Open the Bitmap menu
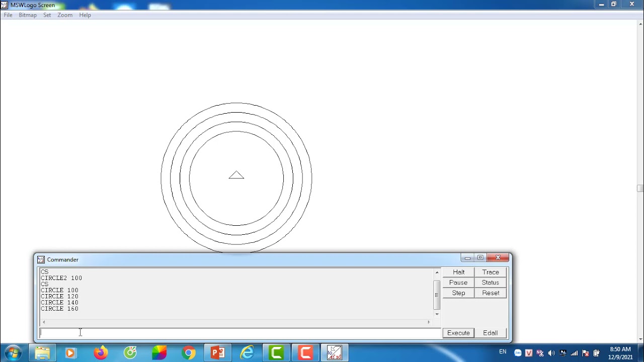This screenshot has width=644, height=362. point(28,15)
